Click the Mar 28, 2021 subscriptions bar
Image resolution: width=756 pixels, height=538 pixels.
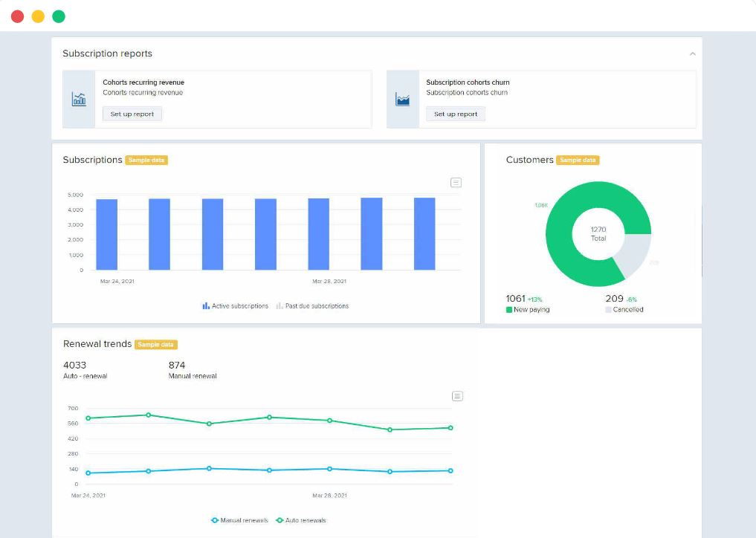319,234
